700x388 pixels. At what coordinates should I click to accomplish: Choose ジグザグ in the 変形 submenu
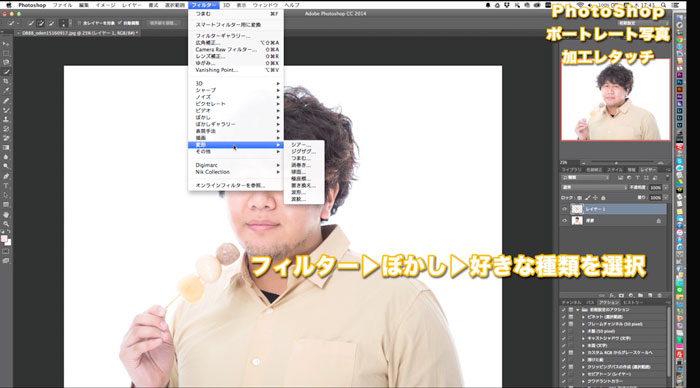point(304,151)
